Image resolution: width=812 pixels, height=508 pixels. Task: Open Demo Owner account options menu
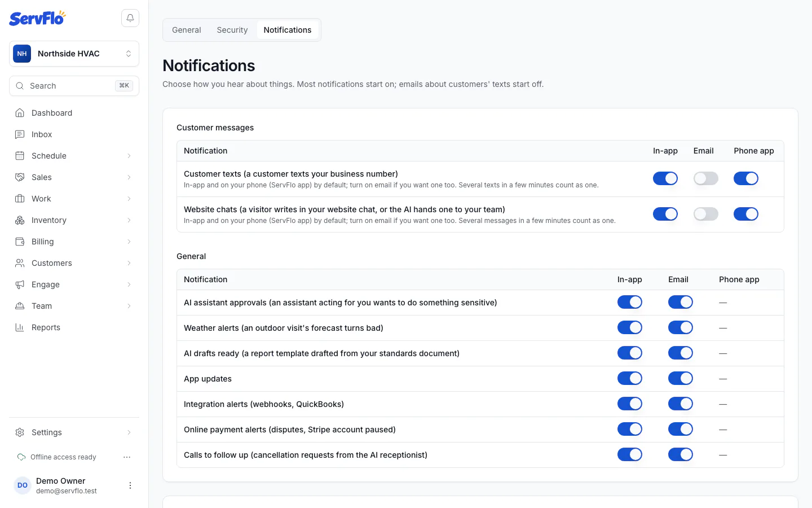coord(130,485)
